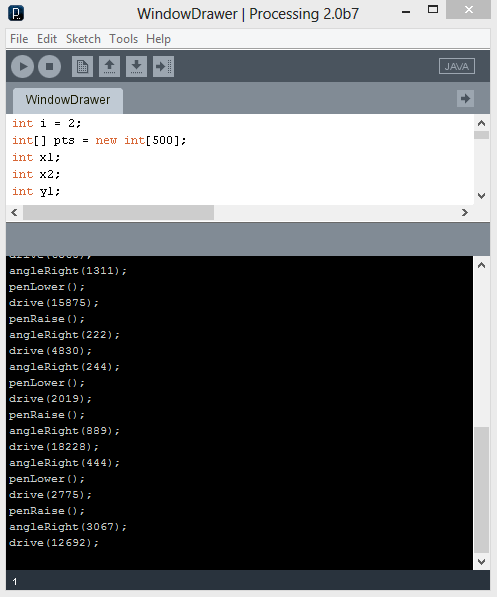
Task: Click console line 'drive(4830);'
Action: tap(50, 351)
